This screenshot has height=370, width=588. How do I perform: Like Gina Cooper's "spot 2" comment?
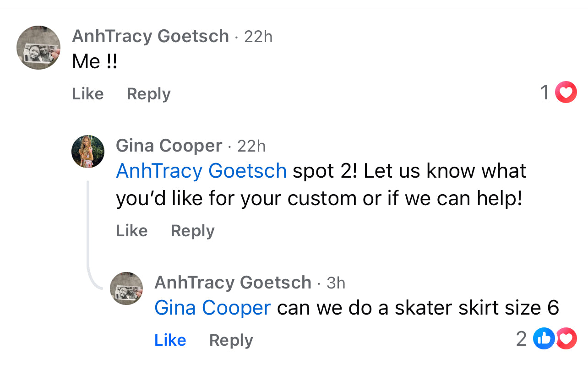[x=132, y=230]
